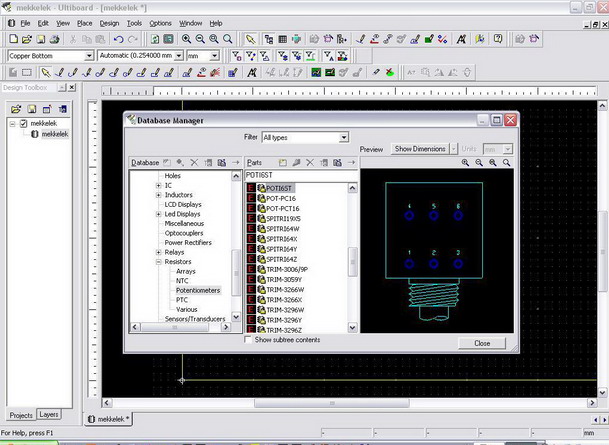Click the Cut scissors icon
Image resolution: width=609 pixels, height=445 pixels.
coord(73,39)
